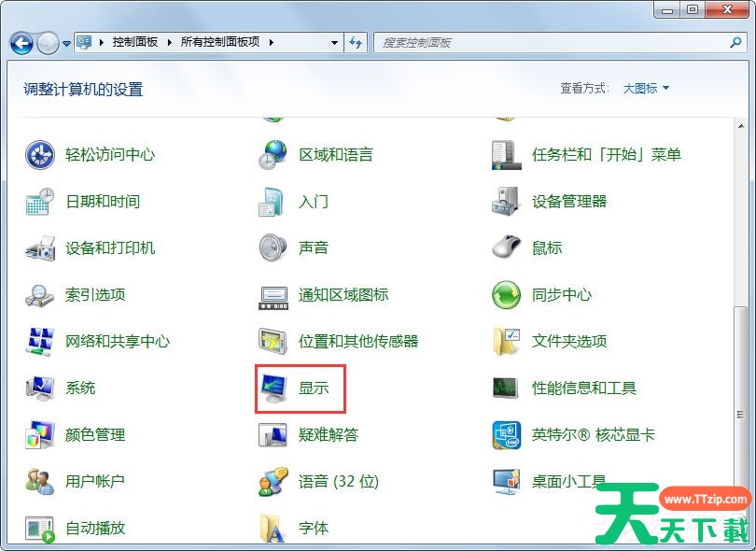Open the recent pages dropdown beside Forward
This screenshot has height=551, width=756.
[x=66, y=43]
